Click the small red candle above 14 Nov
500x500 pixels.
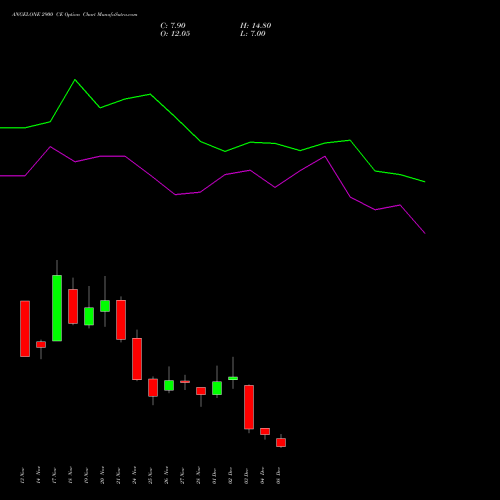pos(41,344)
